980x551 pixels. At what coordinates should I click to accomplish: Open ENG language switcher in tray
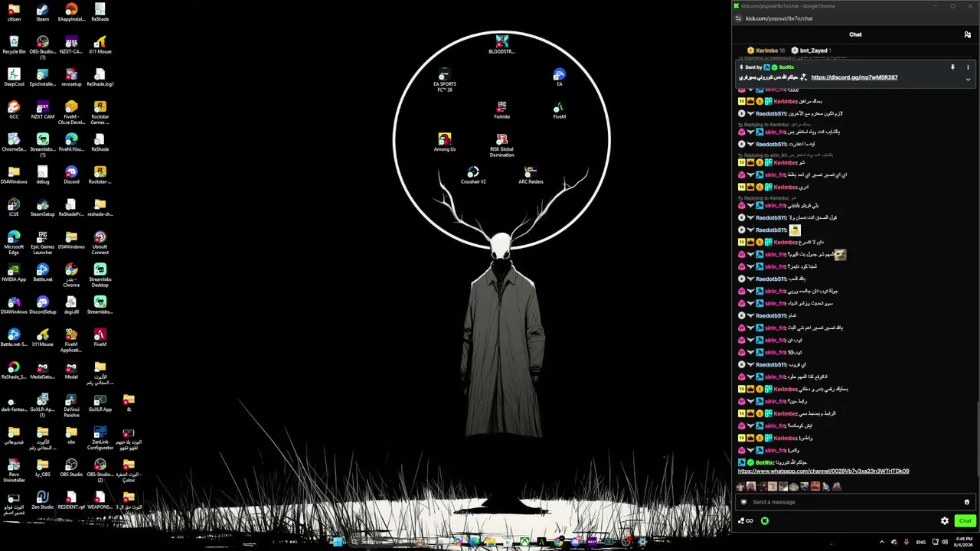(921, 542)
